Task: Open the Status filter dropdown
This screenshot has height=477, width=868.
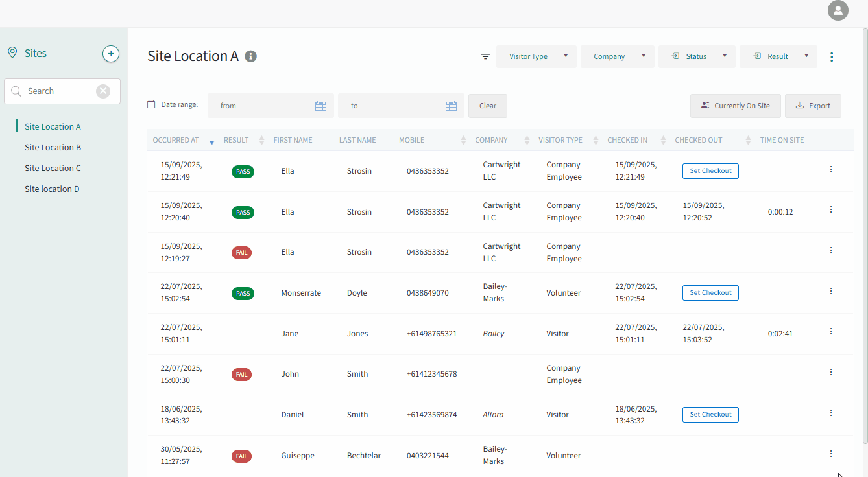Action: pos(697,56)
